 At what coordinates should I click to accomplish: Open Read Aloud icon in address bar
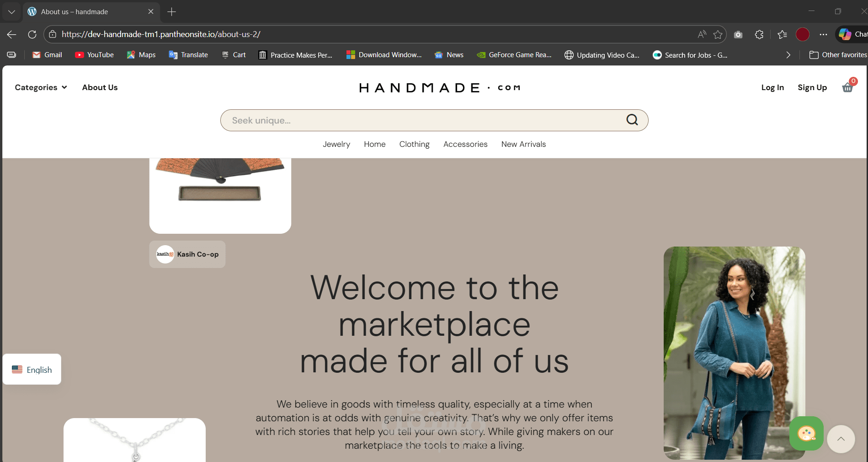pyautogui.click(x=702, y=34)
